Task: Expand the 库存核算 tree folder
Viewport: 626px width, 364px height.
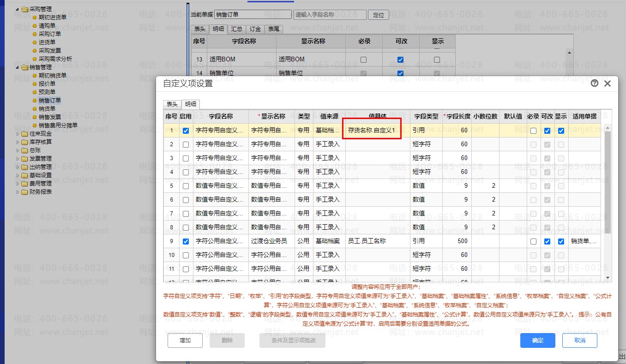Action: pyautogui.click(x=18, y=142)
